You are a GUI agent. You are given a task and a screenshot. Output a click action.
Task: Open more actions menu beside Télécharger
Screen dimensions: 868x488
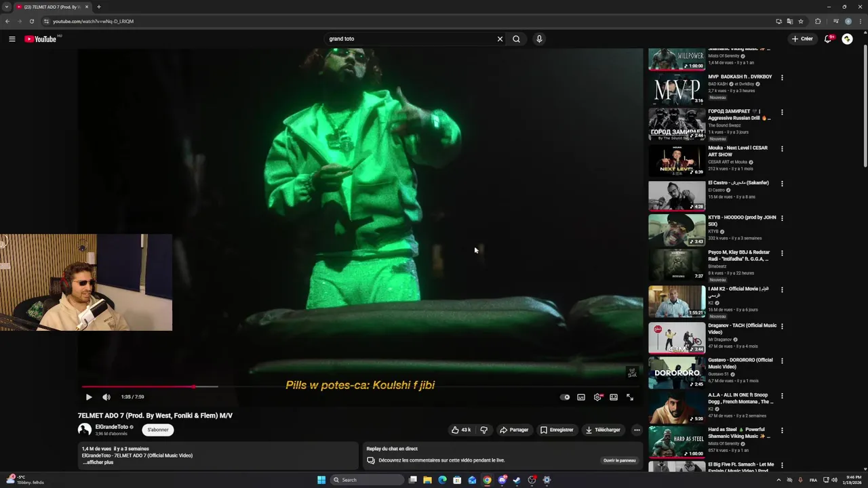[x=636, y=430]
